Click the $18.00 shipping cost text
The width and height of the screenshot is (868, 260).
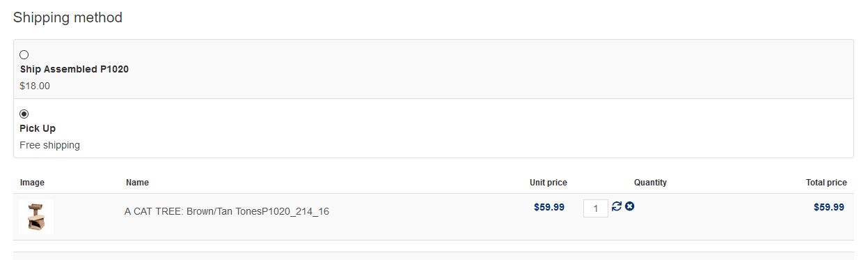click(x=35, y=86)
